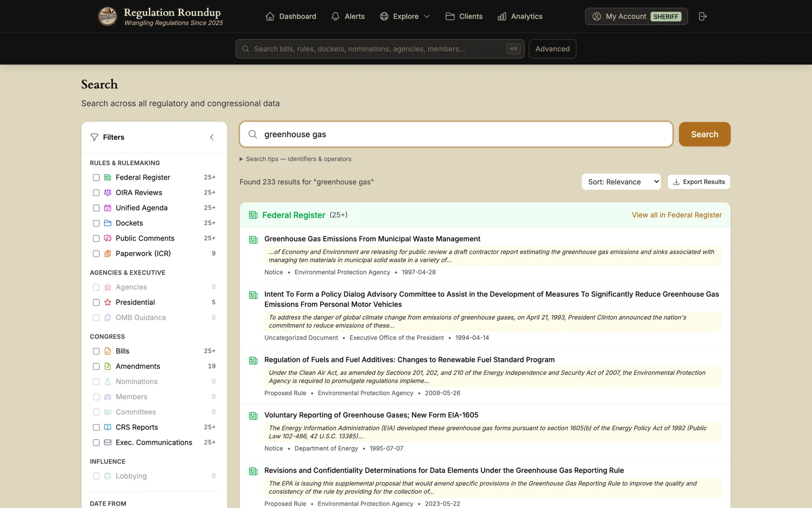Enable the Unified Agenda filter checkbox
The height and width of the screenshot is (508, 812).
[96, 208]
